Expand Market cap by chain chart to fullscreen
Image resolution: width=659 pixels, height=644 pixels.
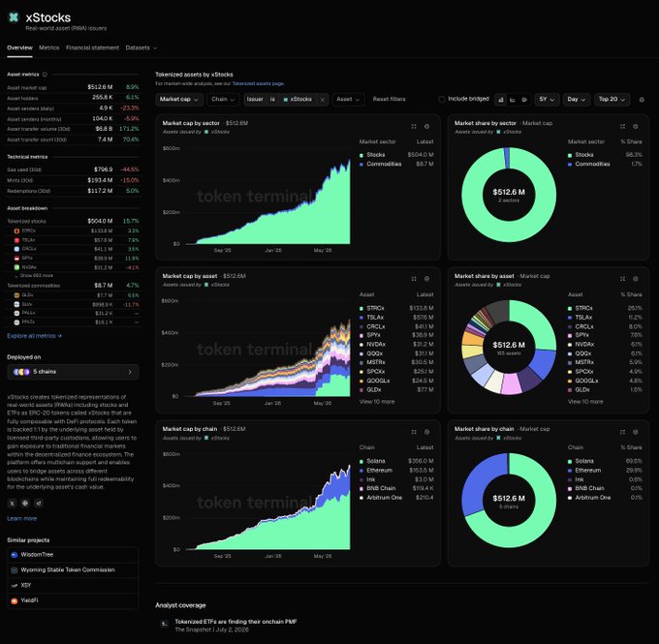[414, 432]
